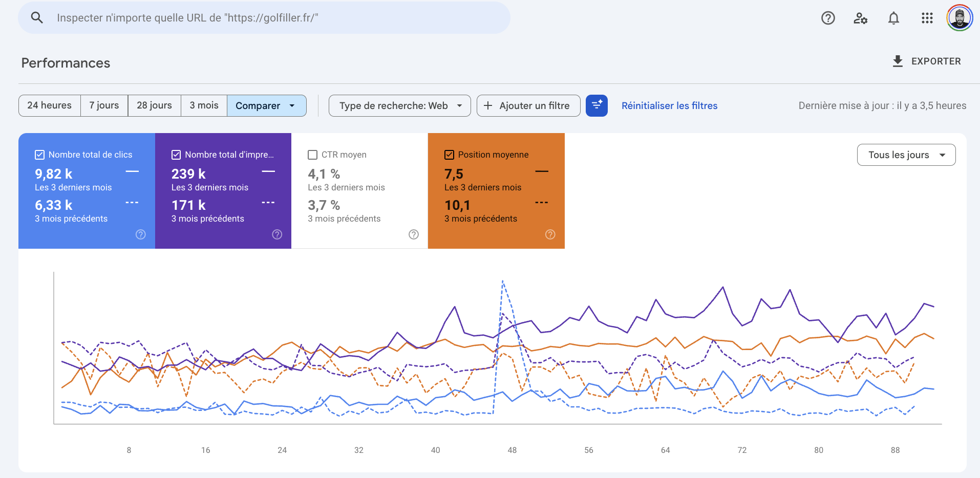Open help icon on total clicks card

tap(141, 234)
